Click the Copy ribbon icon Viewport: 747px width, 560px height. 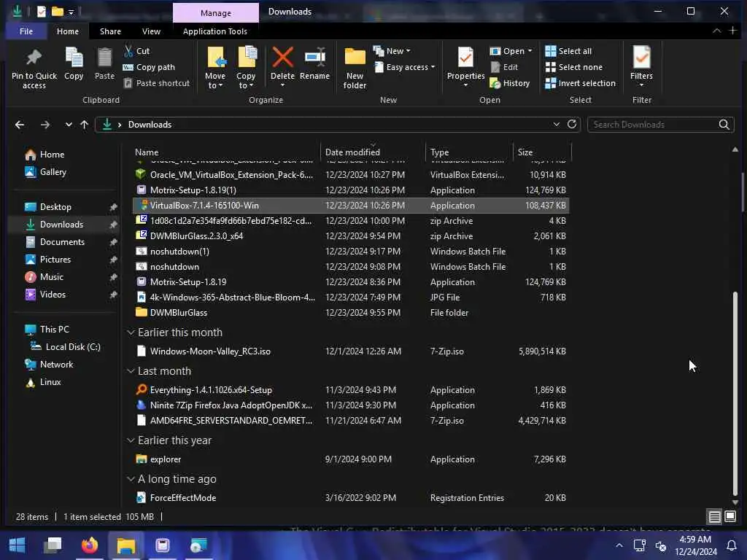click(74, 64)
